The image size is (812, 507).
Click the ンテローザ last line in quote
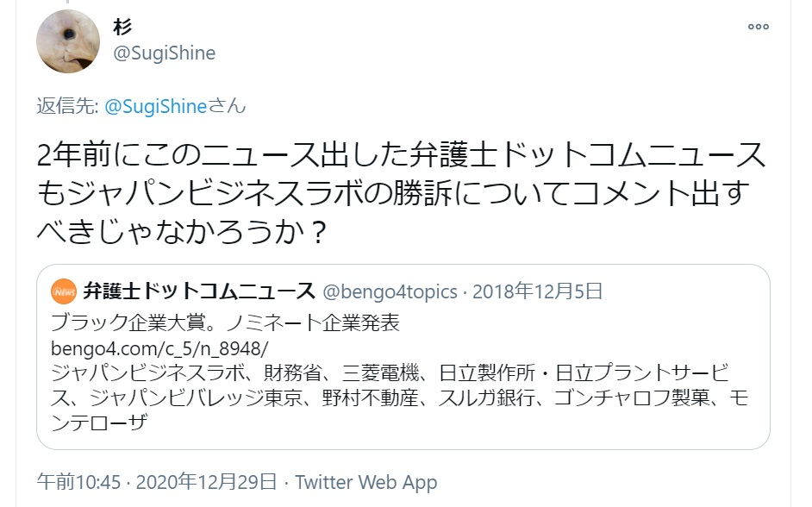pos(99,422)
